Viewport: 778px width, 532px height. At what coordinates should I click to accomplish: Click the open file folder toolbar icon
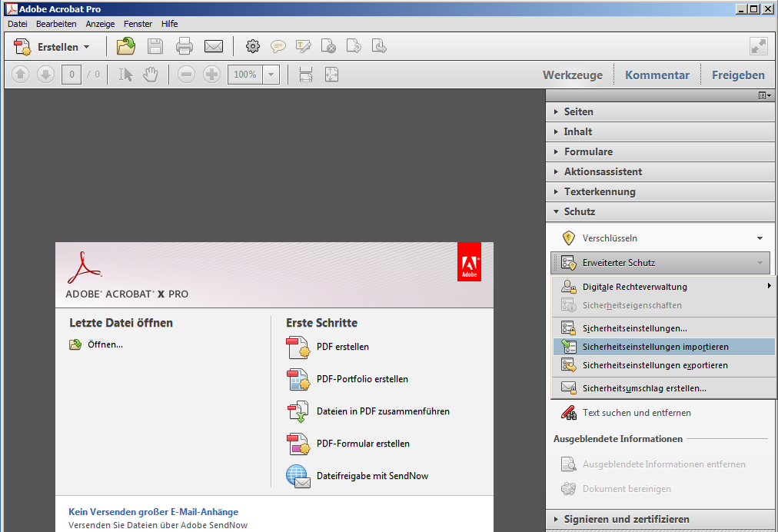coord(125,47)
